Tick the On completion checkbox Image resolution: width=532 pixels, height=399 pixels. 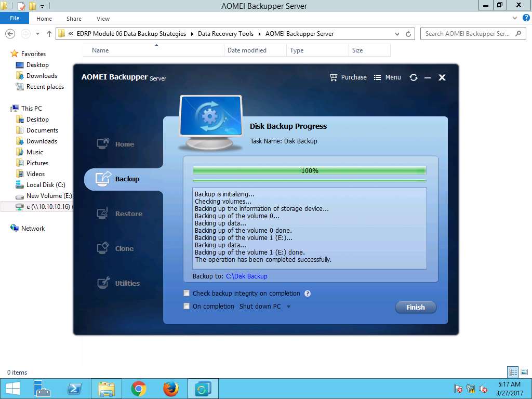click(187, 306)
